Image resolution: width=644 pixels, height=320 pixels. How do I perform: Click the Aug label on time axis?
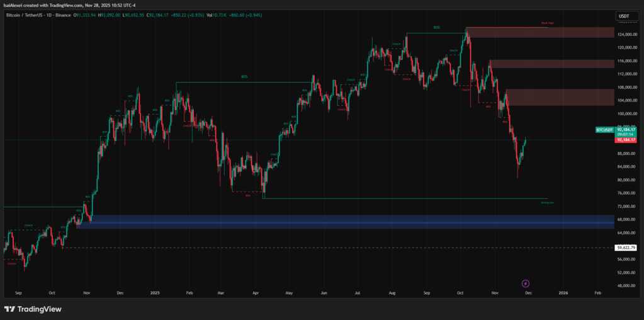pos(392,294)
